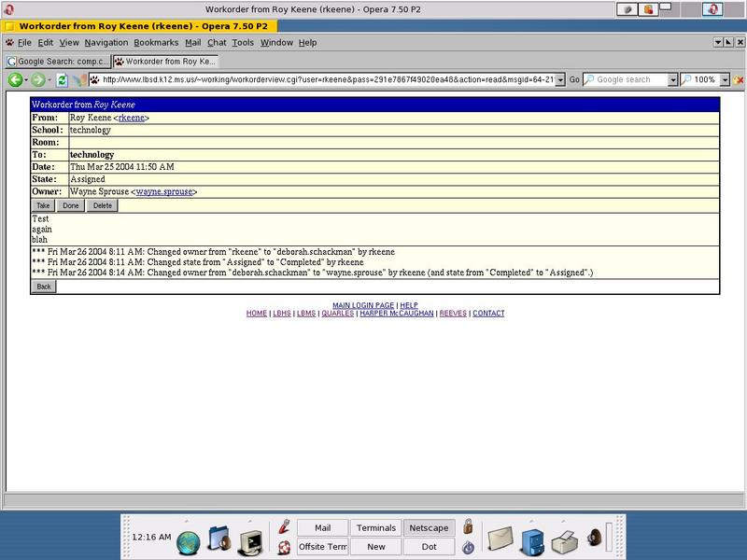Open the Mail menu
The image size is (747, 560).
(193, 42)
